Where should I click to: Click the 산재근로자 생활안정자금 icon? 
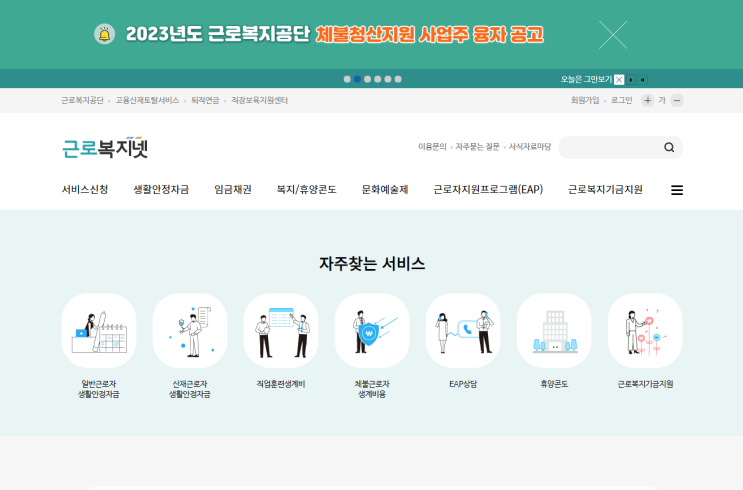point(190,330)
